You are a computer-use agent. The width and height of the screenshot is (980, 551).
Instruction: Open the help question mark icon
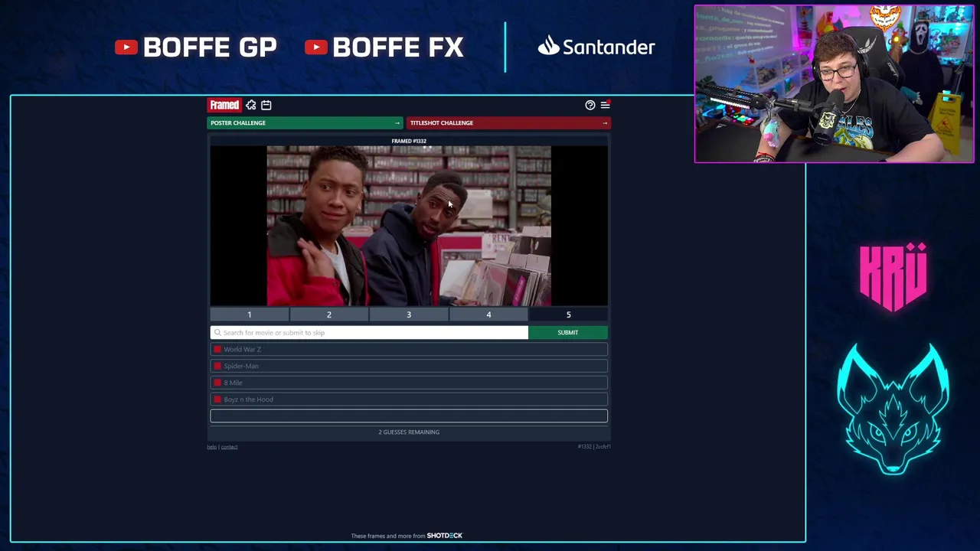point(590,105)
